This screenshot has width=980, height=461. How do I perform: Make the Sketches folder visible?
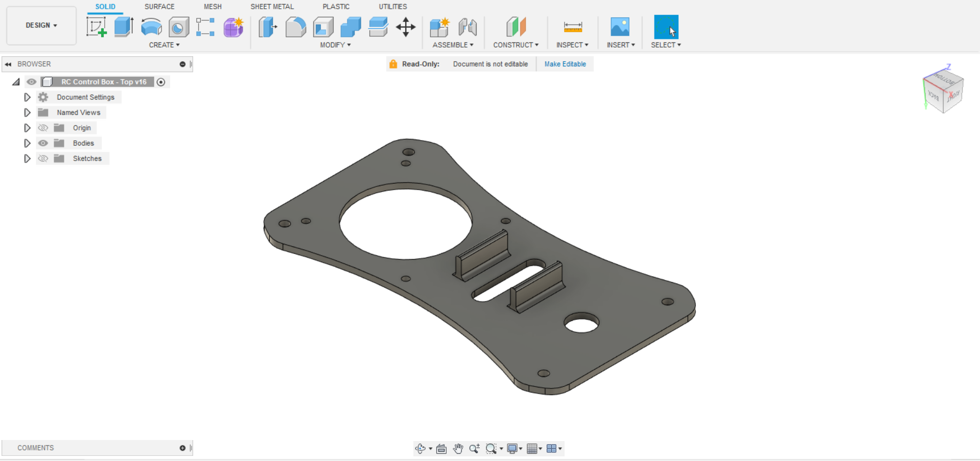point(43,158)
